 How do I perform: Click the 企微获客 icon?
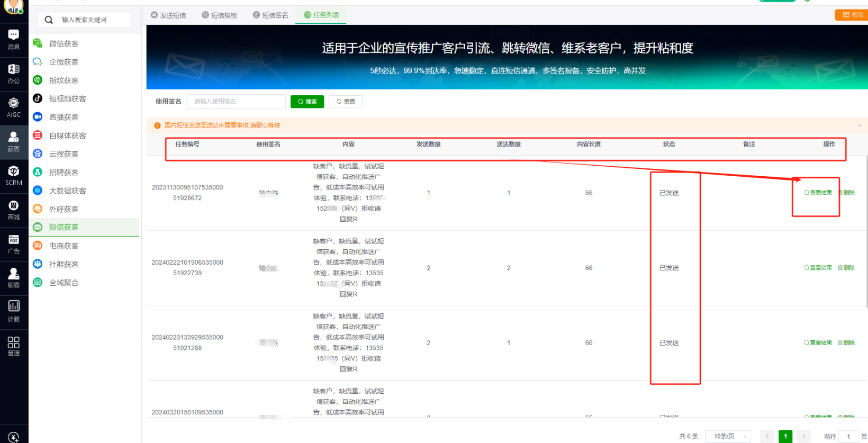38,62
